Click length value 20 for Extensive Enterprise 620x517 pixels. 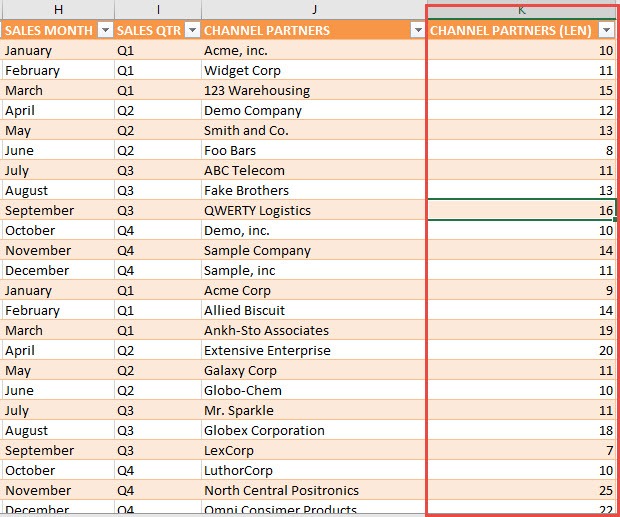(522, 350)
